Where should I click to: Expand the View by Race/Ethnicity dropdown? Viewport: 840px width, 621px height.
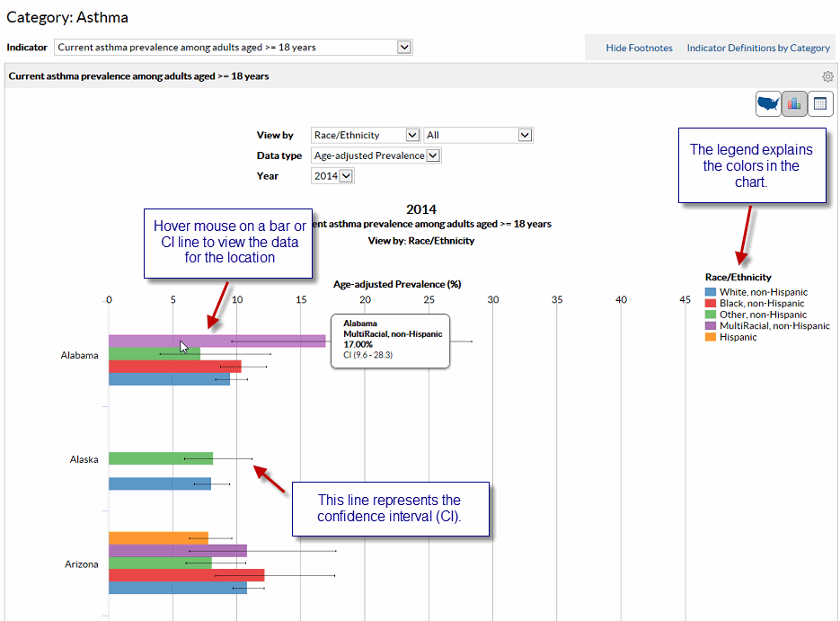point(411,135)
